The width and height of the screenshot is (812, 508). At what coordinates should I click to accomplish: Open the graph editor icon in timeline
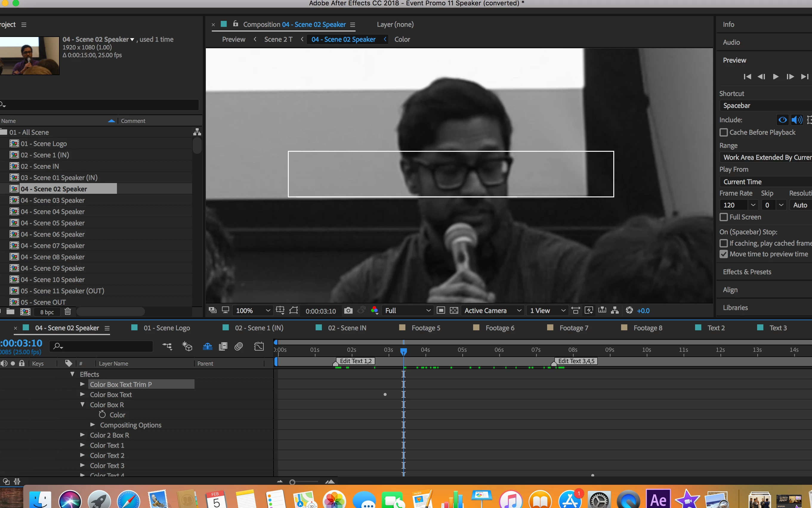[x=259, y=346]
